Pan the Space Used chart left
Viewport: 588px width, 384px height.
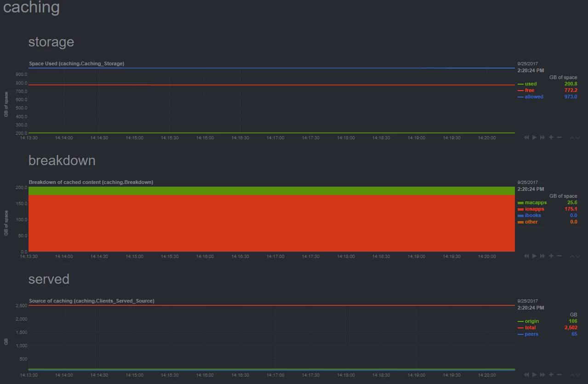click(x=526, y=138)
